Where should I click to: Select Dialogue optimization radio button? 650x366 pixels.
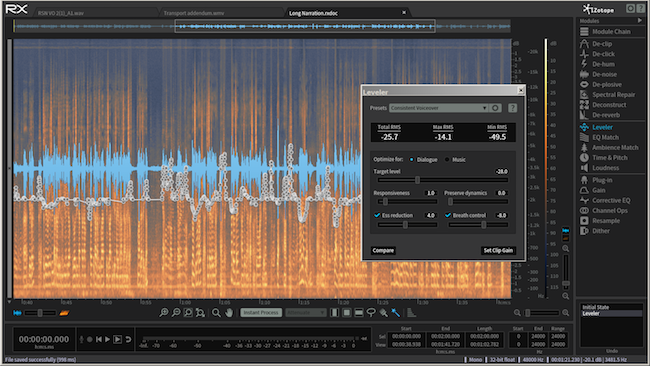pos(412,160)
